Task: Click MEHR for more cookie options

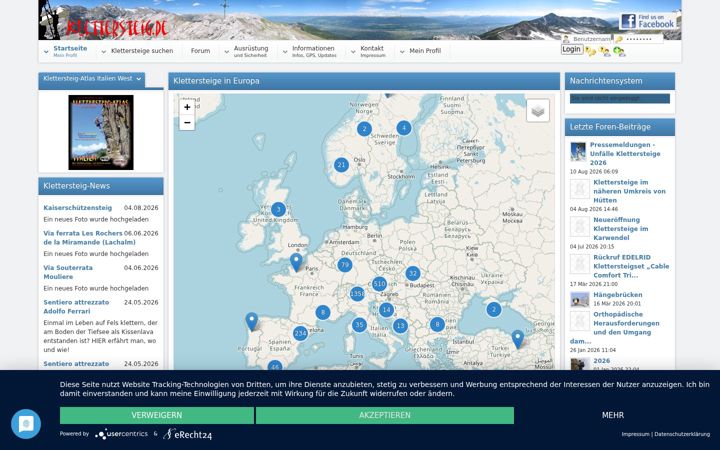Action: (x=613, y=415)
